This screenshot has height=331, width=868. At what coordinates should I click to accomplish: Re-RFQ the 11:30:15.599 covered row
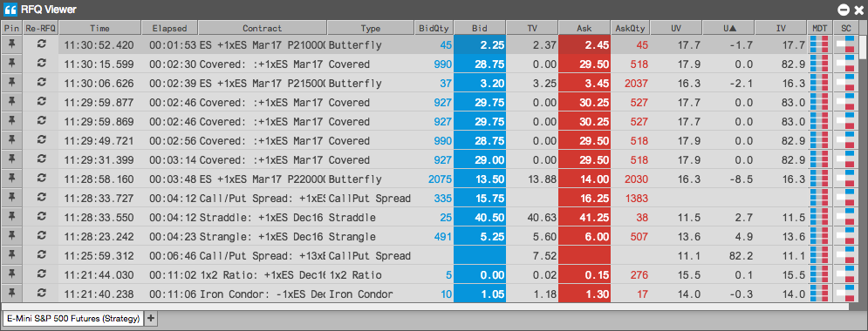tap(40, 64)
